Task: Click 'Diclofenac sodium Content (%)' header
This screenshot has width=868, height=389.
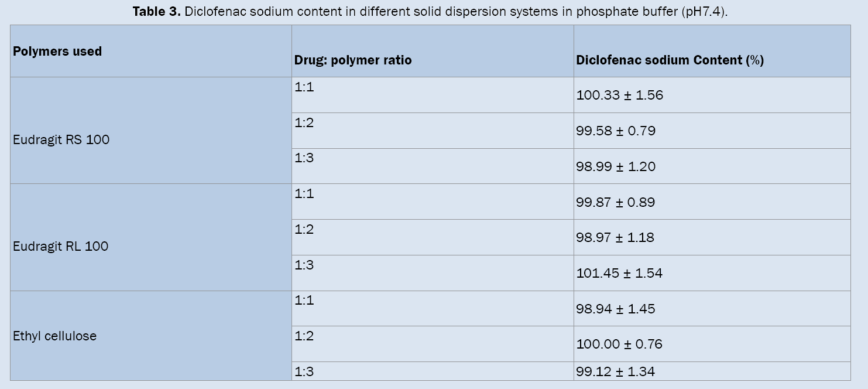Action: tap(670, 60)
